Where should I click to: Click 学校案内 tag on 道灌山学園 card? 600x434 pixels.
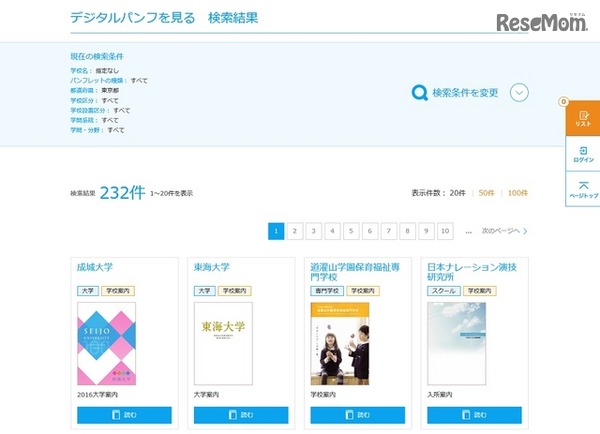(x=363, y=291)
